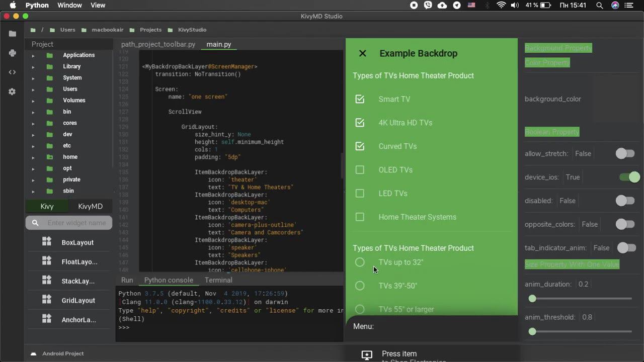Viewport: 644px width, 362px height.
Task: Expand the bin tree folder
Action: [x=33, y=112]
